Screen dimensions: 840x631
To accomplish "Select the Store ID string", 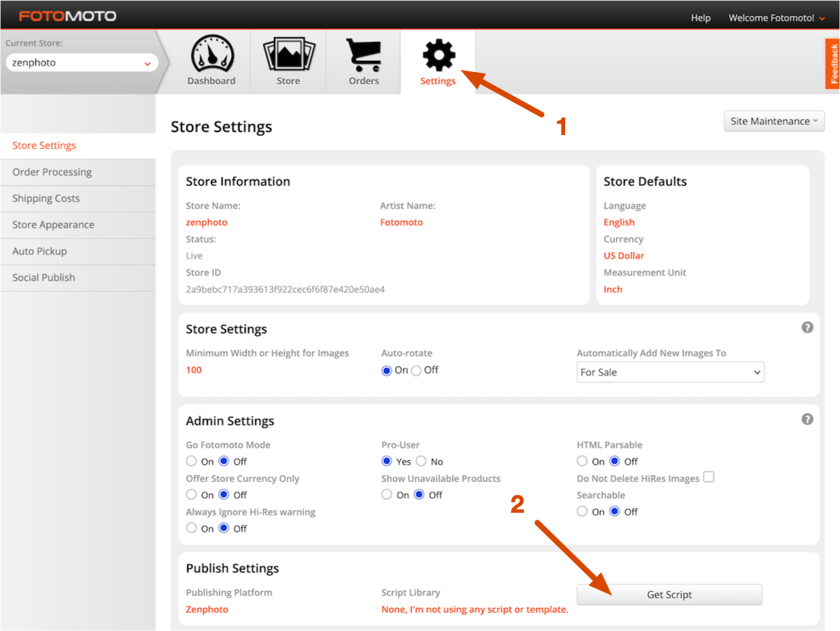I will click(x=285, y=290).
